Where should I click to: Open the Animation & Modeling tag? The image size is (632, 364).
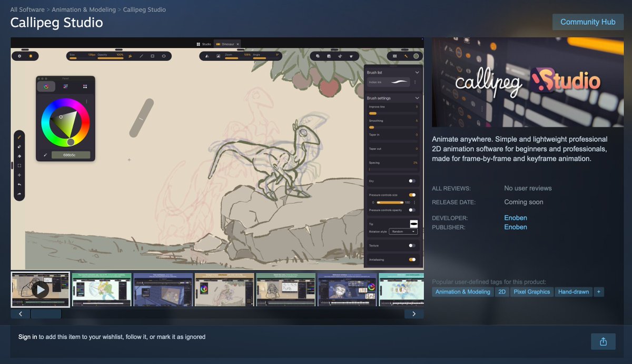point(463,292)
